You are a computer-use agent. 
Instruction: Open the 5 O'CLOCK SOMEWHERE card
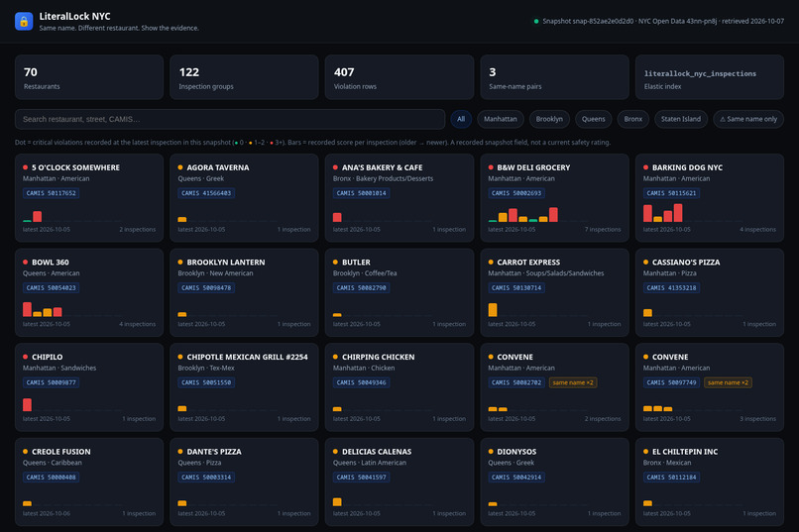tap(89, 197)
